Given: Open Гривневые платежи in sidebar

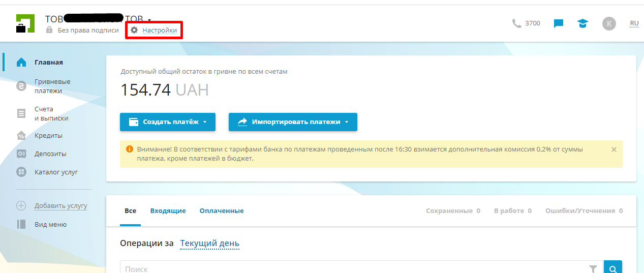Looking at the screenshot, I should [52, 86].
